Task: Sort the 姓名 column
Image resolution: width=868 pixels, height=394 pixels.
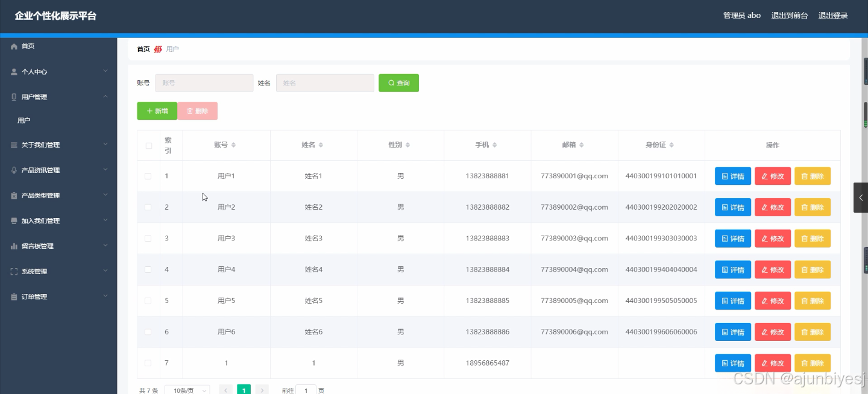Action: point(321,145)
